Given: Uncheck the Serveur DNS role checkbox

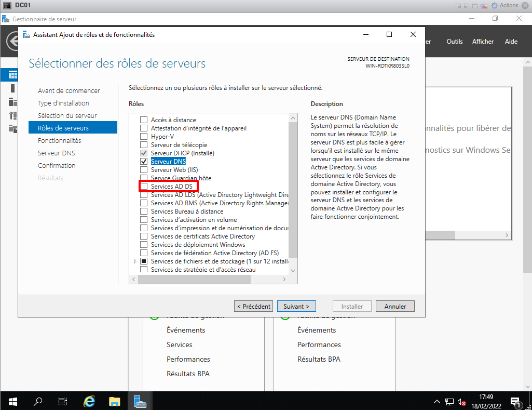Looking at the screenshot, I should [x=144, y=162].
